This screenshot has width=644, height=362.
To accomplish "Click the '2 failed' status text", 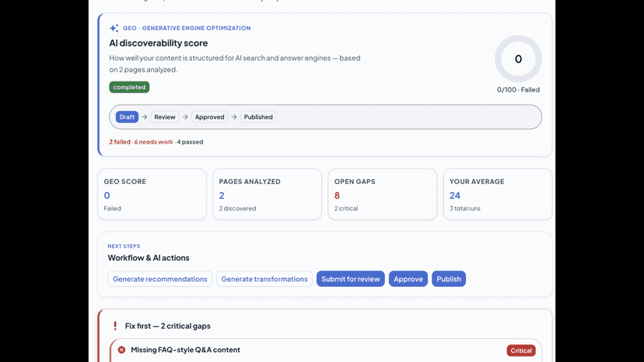I will pyautogui.click(x=120, y=141).
